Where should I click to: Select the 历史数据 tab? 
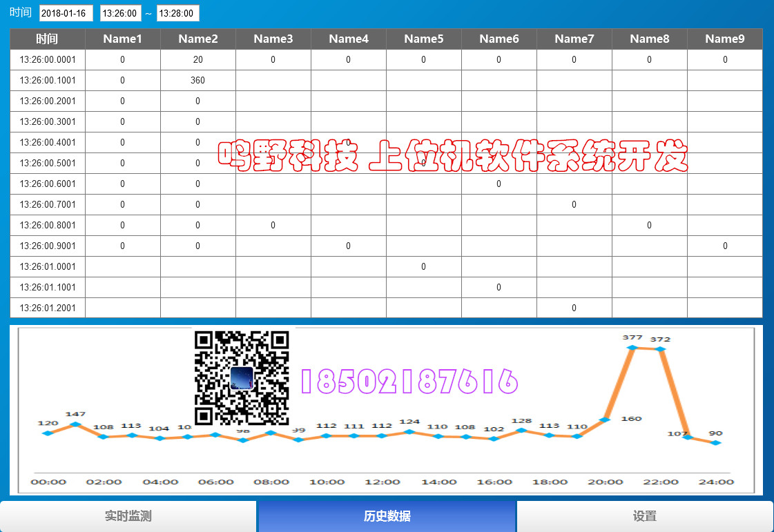tap(387, 516)
